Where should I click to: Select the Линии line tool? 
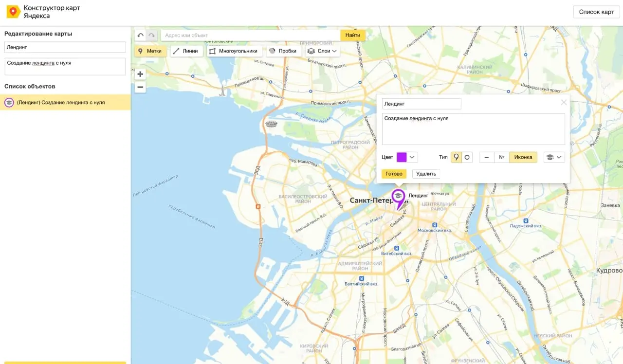[x=186, y=51]
